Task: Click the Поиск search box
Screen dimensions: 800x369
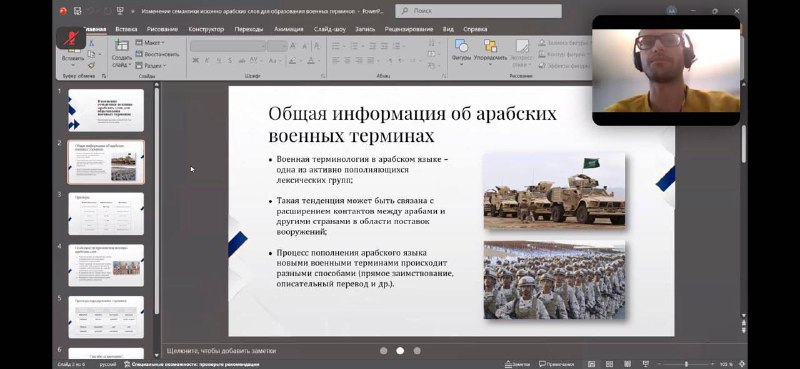Action: [478, 11]
